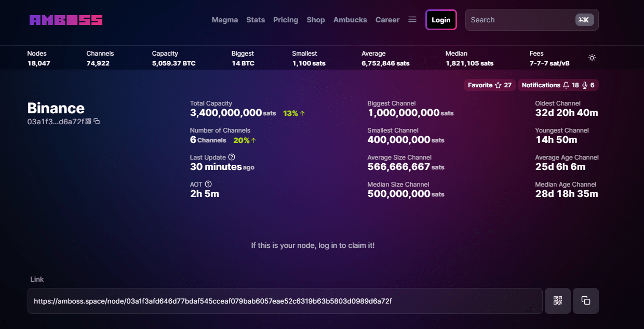Open the Pricing page
This screenshot has height=329, width=644.
pos(286,20)
